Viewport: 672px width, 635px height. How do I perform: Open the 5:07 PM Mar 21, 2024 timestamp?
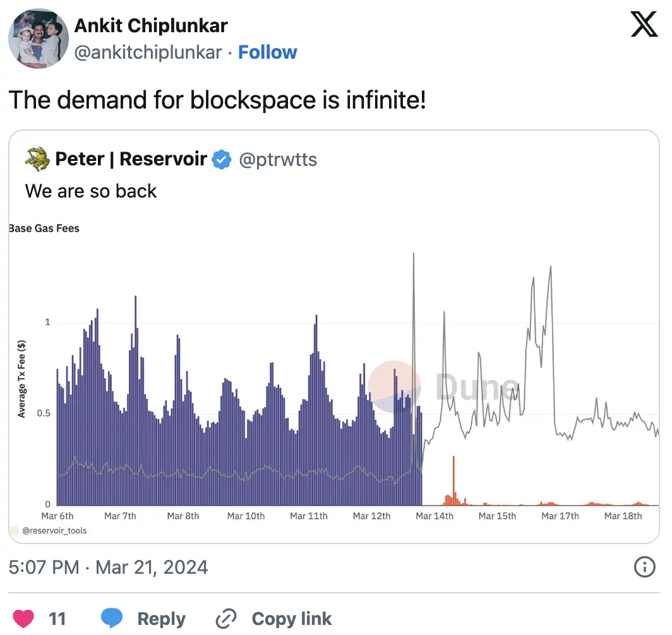tap(108, 567)
